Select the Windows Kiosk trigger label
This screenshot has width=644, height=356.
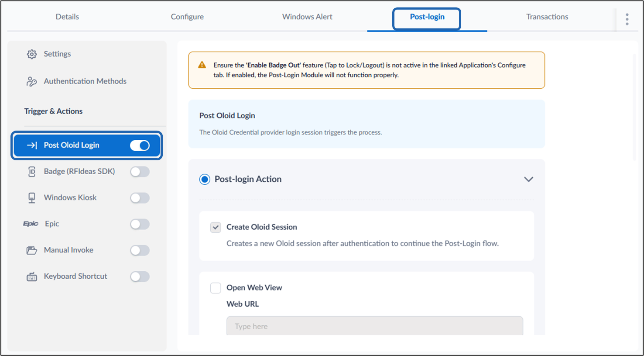70,197
